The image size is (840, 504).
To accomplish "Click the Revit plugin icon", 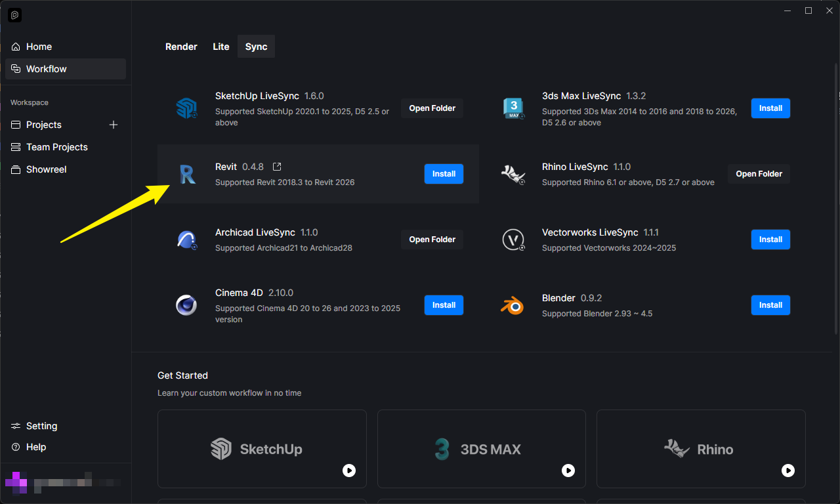I will click(x=186, y=174).
